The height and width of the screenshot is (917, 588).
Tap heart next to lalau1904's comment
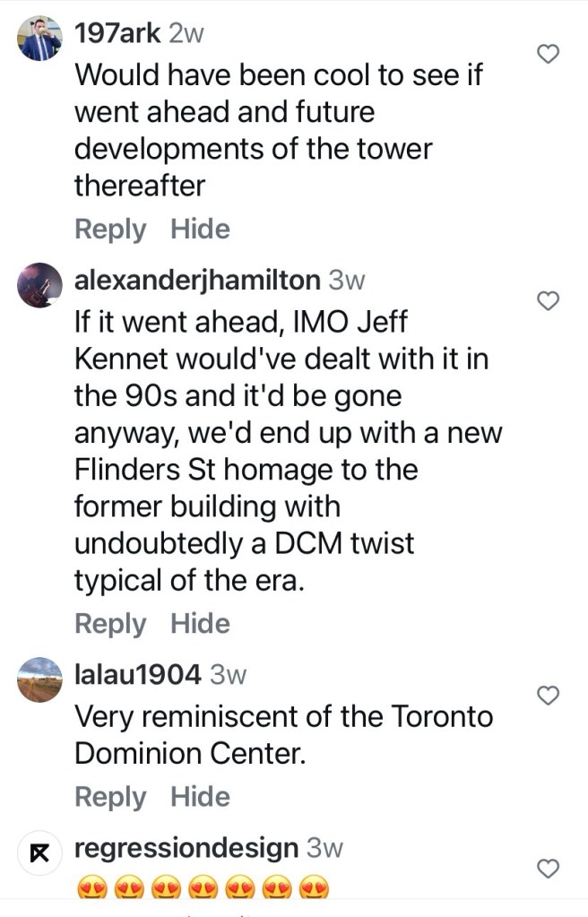[548, 695]
